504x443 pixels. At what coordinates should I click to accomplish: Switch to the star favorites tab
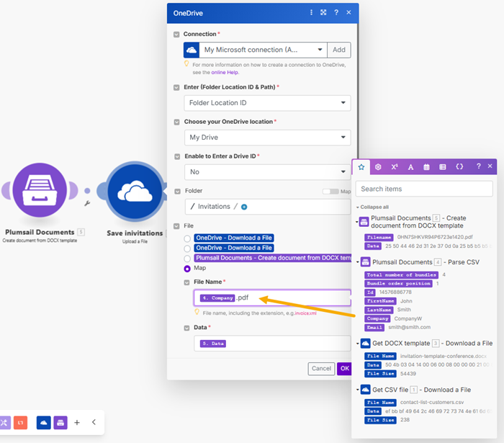[x=361, y=167]
